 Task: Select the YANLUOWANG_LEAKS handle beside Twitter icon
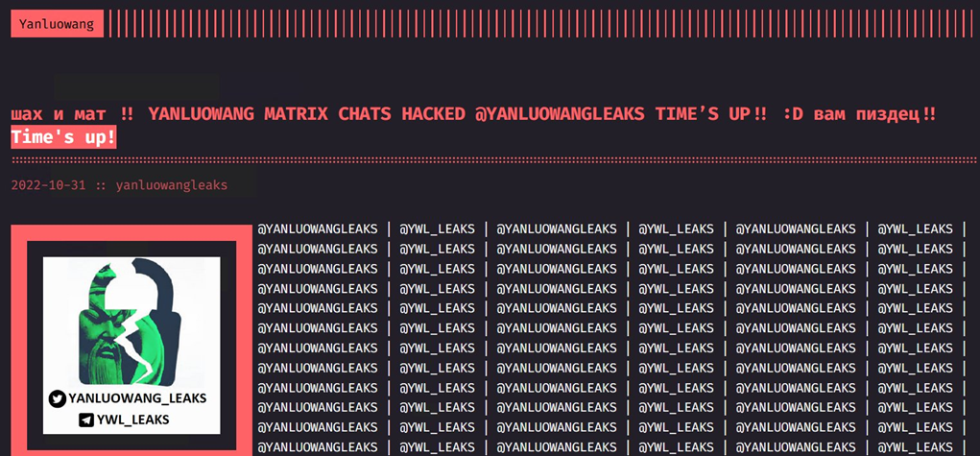click(x=138, y=398)
